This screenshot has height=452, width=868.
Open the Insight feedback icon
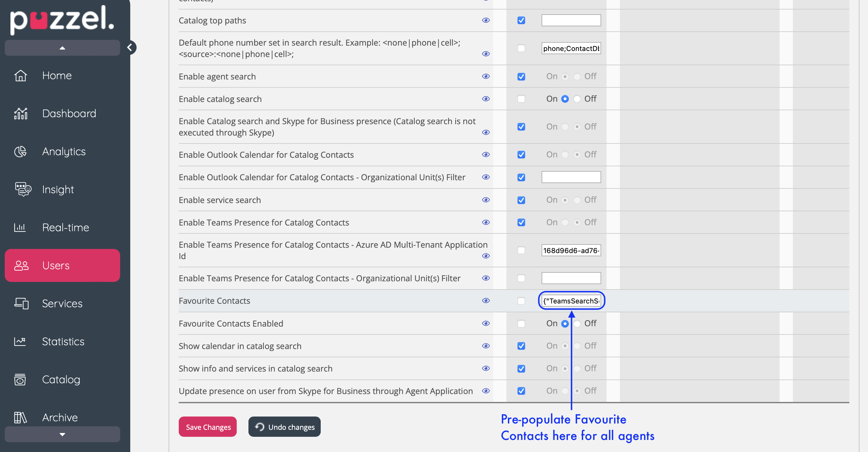(x=23, y=189)
